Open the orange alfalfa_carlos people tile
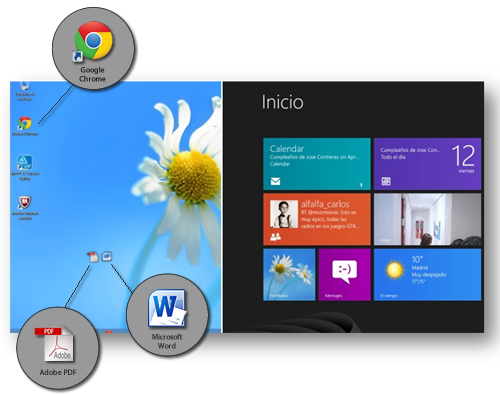 (317, 219)
